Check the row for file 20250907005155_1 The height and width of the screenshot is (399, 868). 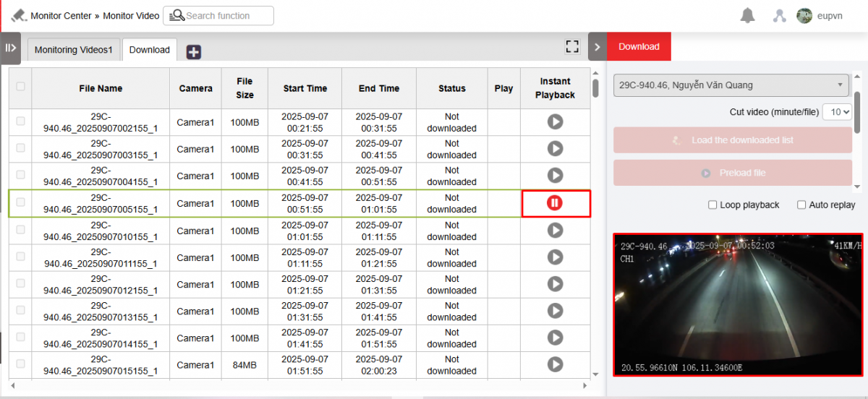pyautogui.click(x=20, y=202)
